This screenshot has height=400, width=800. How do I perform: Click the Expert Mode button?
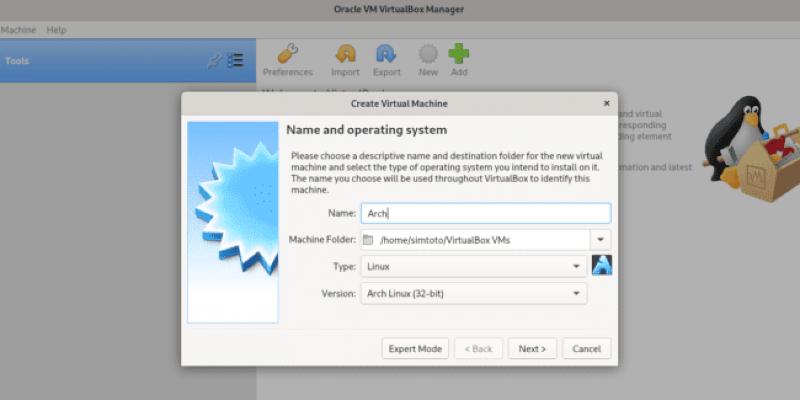click(x=415, y=349)
